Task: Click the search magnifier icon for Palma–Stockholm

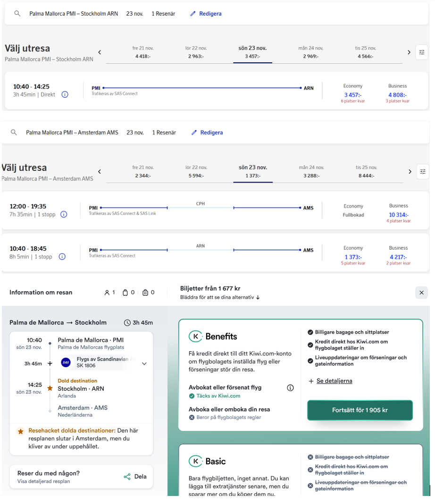Action: click(x=17, y=14)
